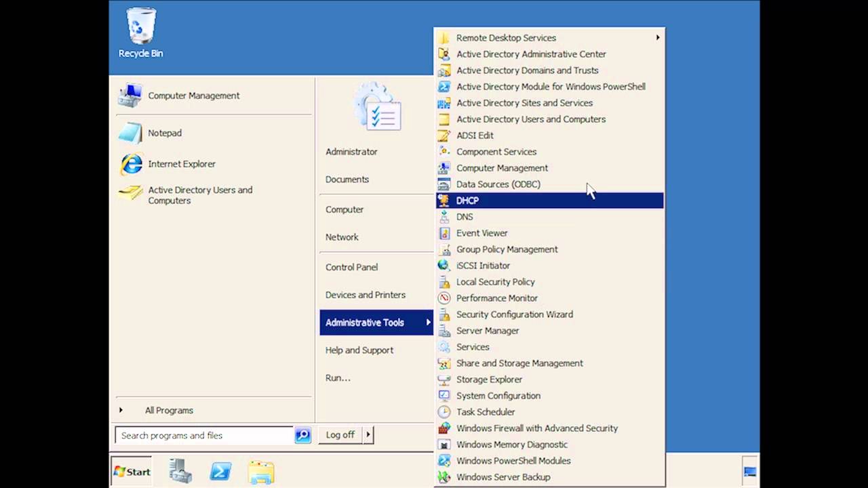Click the user account picture in Start menu

pyautogui.click(x=377, y=106)
